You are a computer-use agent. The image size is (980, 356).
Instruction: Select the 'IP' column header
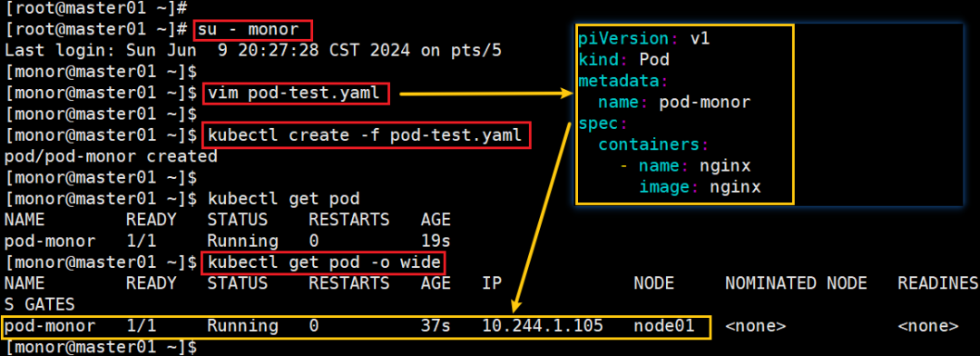(492, 283)
